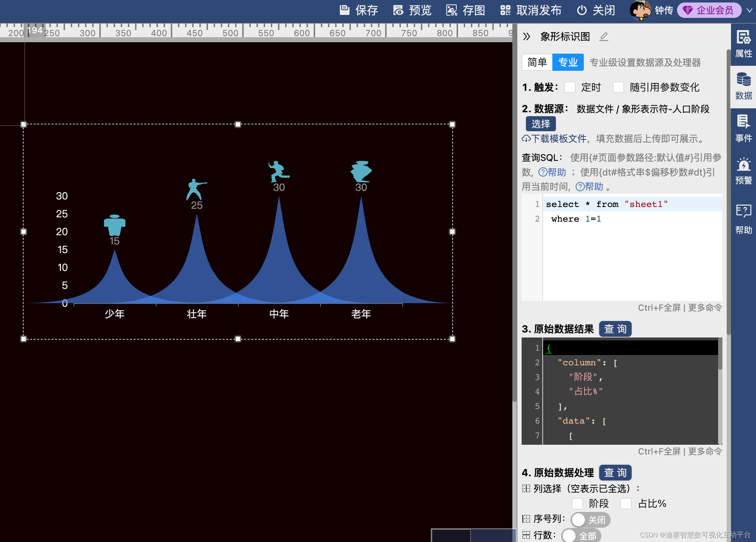Click the top-center selection handle
The width and height of the screenshot is (756, 542).
pos(238,124)
